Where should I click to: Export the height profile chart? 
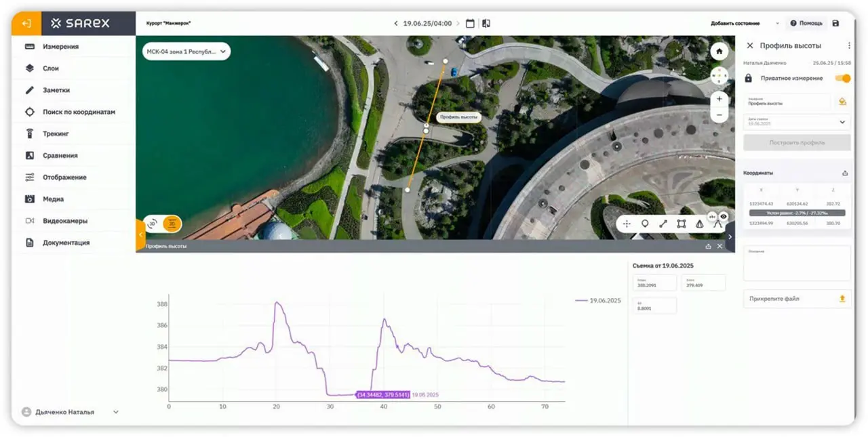point(709,247)
